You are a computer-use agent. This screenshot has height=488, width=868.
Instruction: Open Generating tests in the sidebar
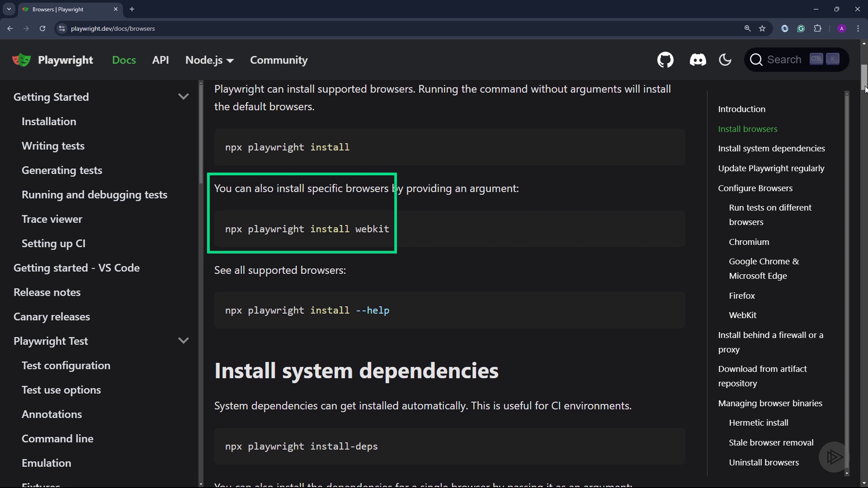pos(62,170)
